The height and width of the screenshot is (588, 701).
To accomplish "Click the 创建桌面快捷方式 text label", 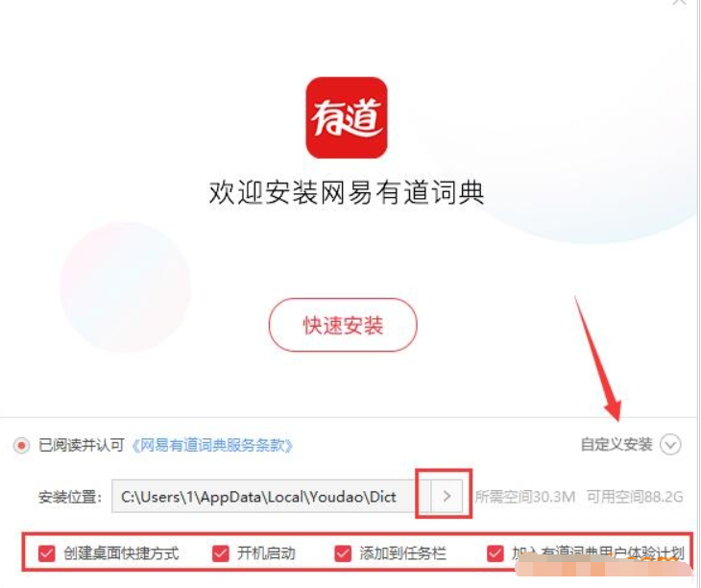I will (121, 553).
